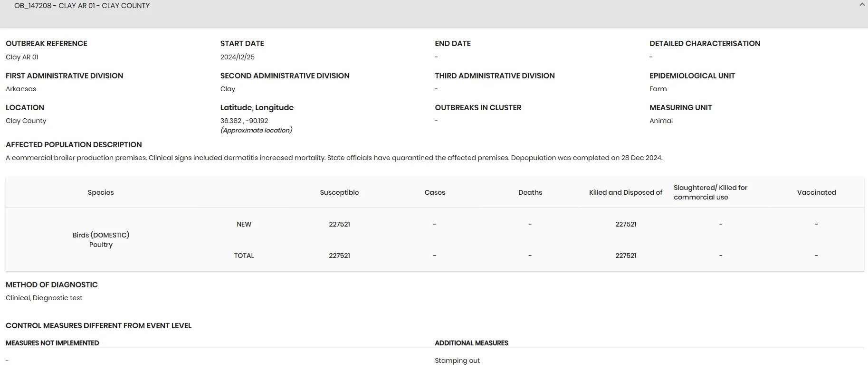
Task: Click the Killed and Disposed of header
Action: tap(626, 192)
